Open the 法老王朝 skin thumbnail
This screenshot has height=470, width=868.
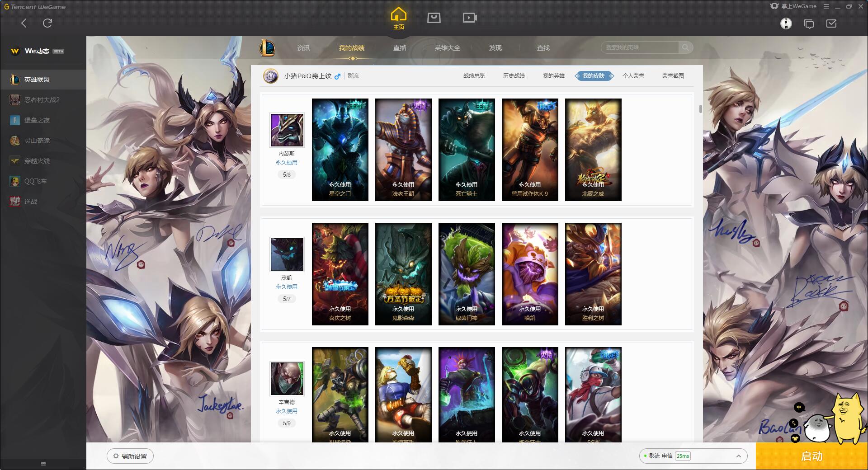pos(403,150)
